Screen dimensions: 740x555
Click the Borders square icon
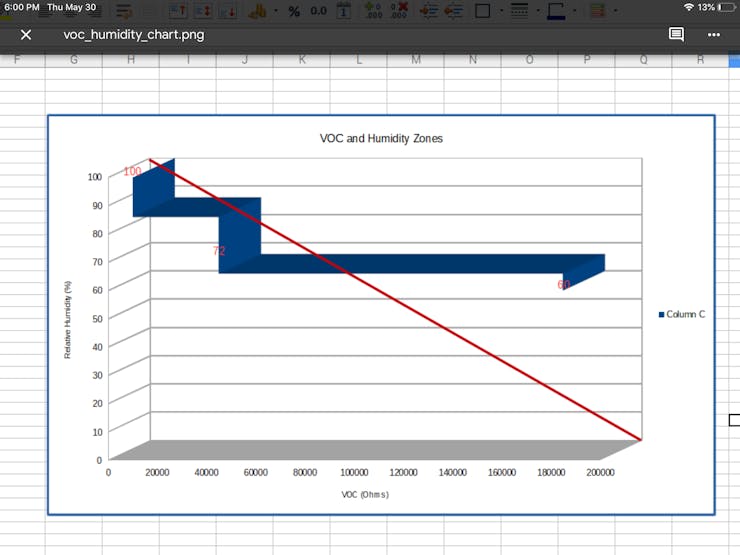tap(482, 10)
